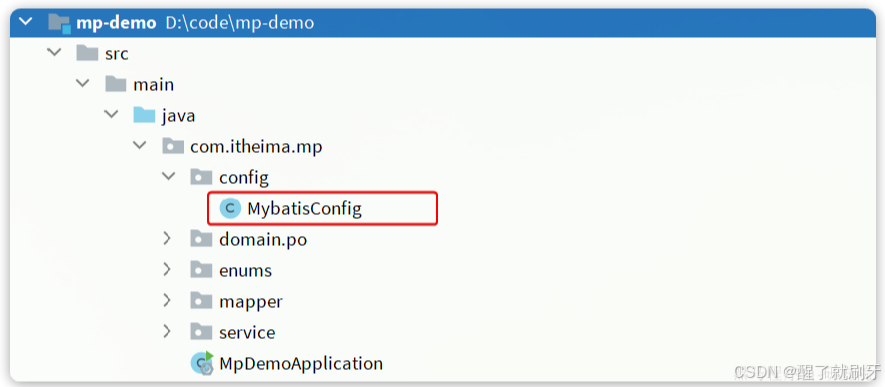The width and height of the screenshot is (885, 387).
Task: Click the D:\code\mp-demo path text
Action: click(240, 23)
